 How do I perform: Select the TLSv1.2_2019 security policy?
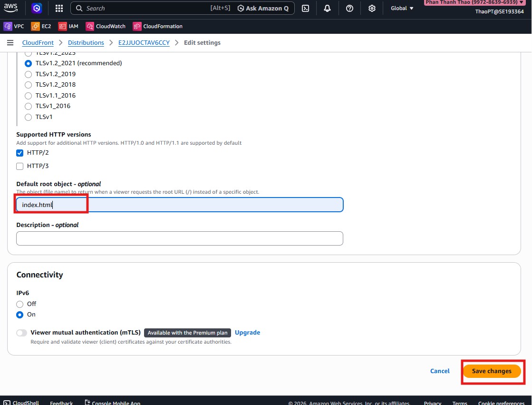pyautogui.click(x=29, y=74)
